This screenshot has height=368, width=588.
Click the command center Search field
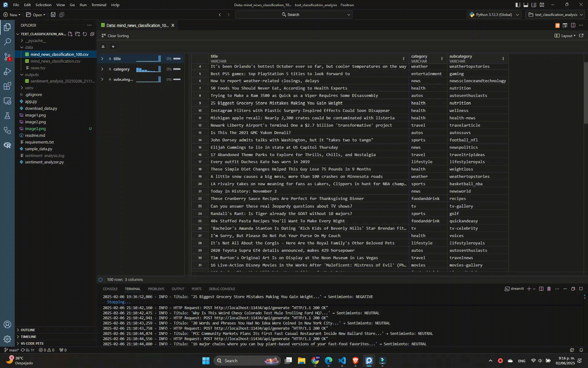[x=294, y=15]
